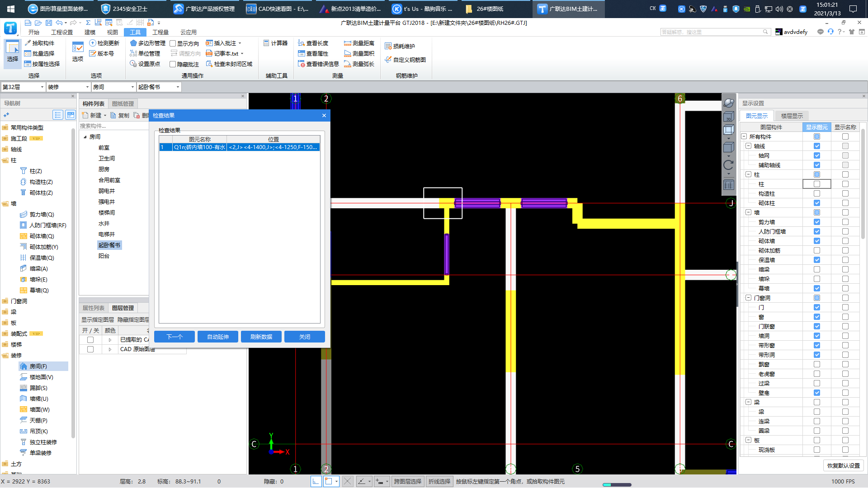
Task: Click the 复制 copy component icon
Action: (x=120, y=116)
